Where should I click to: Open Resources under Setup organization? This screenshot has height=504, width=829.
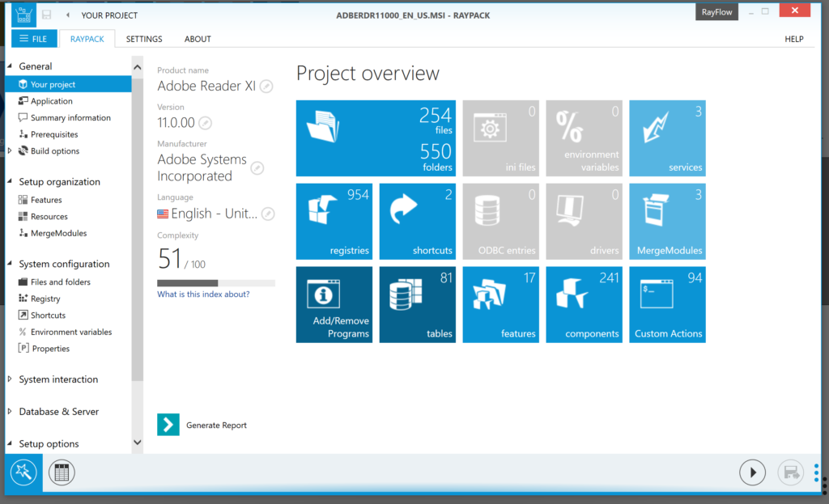(49, 217)
